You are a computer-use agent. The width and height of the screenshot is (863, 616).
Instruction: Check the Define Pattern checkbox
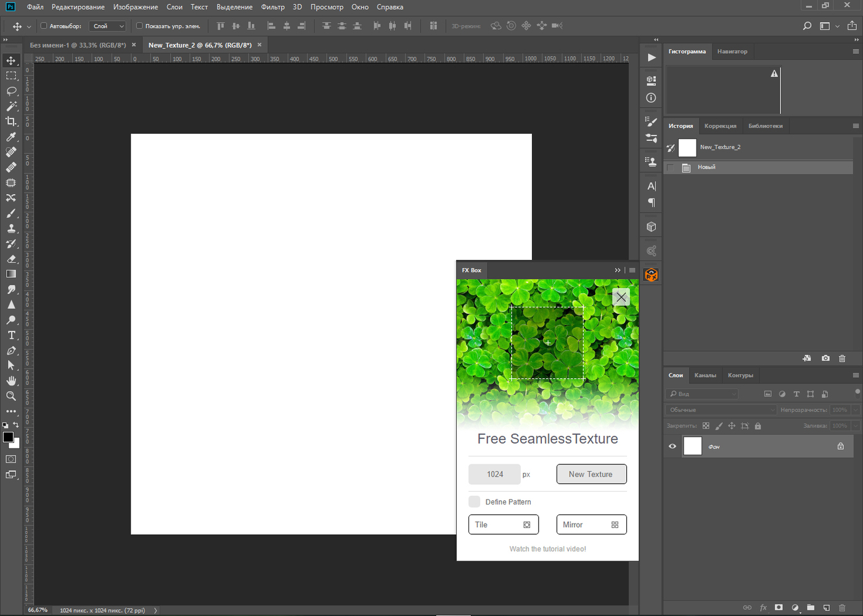pos(474,501)
